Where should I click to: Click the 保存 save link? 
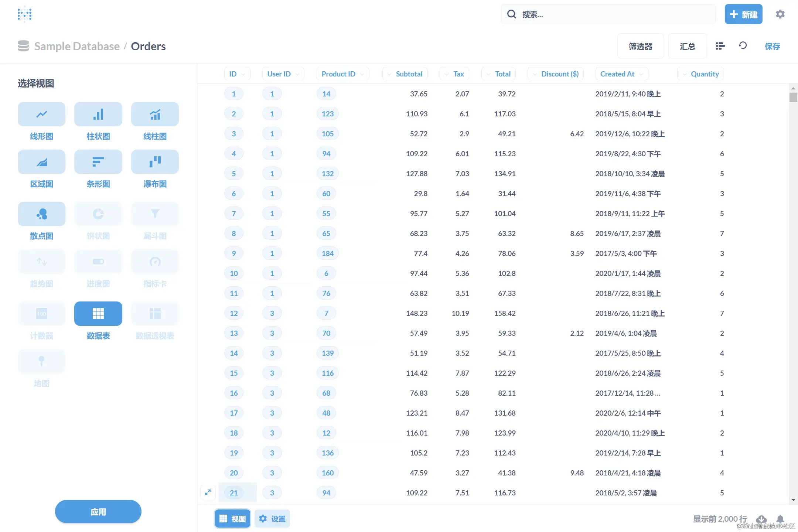click(x=772, y=46)
